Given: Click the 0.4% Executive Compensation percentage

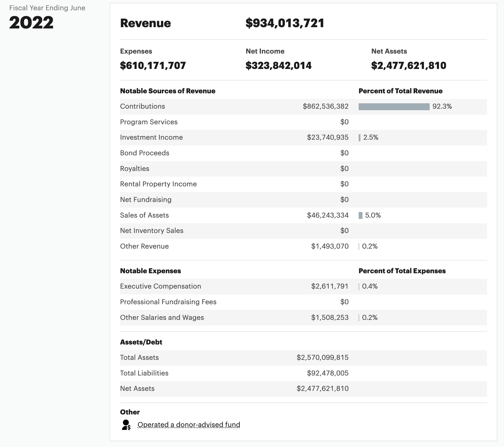Looking at the screenshot, I should (x=370, y=286).
